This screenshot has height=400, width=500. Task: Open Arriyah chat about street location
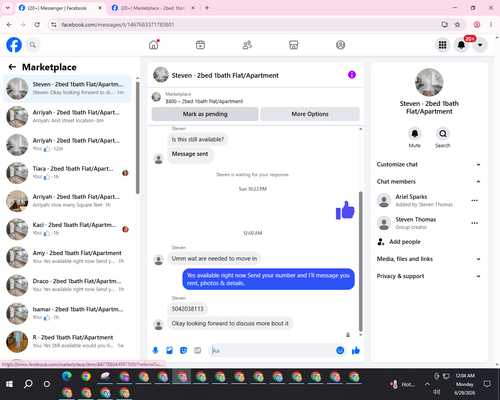(x=67, y=117)
